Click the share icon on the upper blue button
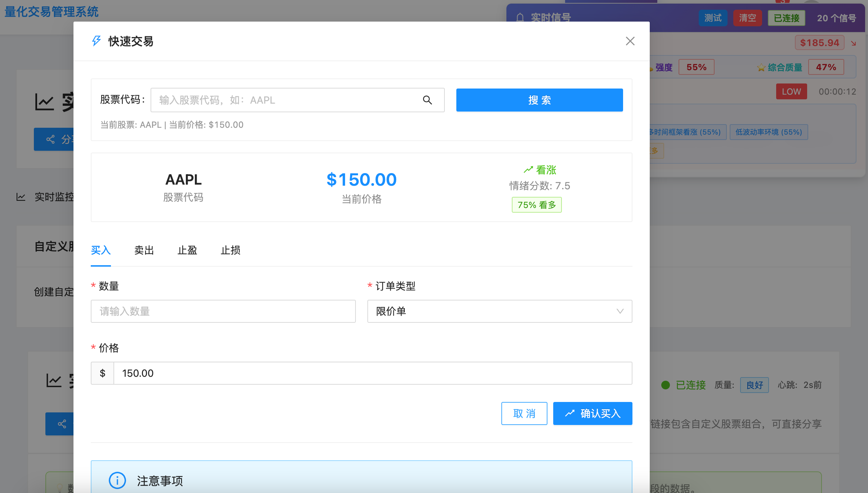This screenshot has width=868, height=493. tap(50, 139)
